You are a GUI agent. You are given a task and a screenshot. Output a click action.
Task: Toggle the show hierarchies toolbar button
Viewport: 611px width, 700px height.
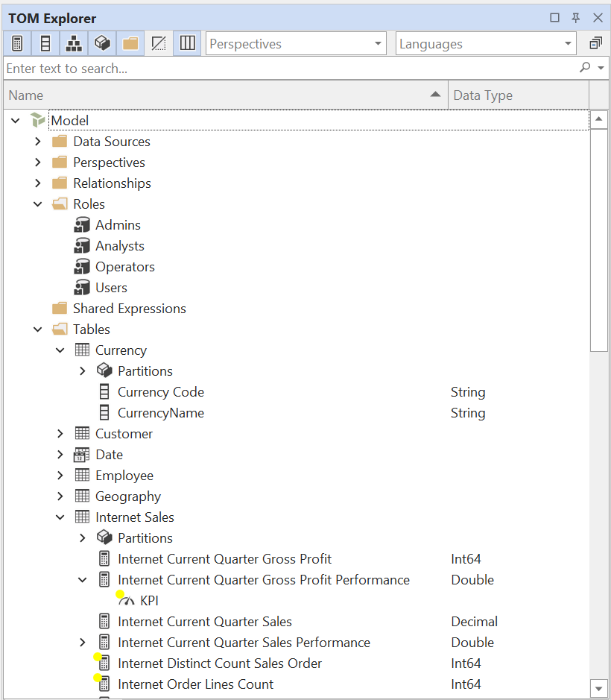(x=74, y=44)
